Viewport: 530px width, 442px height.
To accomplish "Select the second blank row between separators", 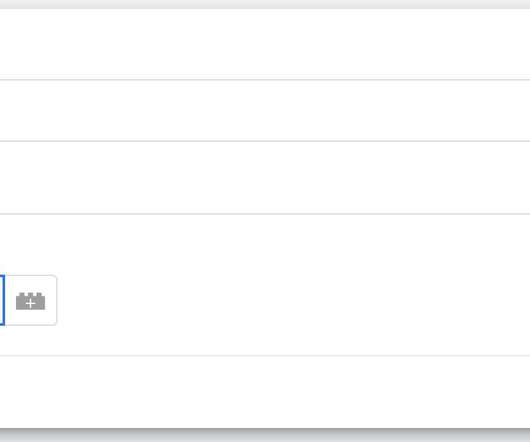I will (x=265, y=110).
